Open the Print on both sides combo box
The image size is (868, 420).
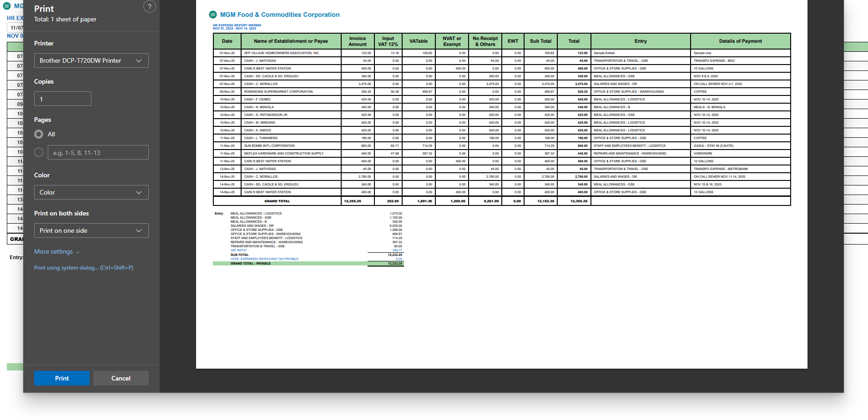tap(91, 230)
